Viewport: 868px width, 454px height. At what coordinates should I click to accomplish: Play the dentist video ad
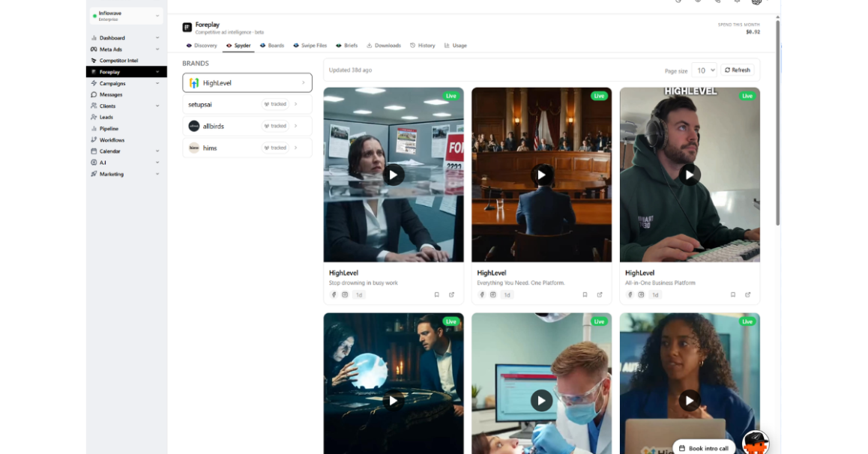coord(541,401)
